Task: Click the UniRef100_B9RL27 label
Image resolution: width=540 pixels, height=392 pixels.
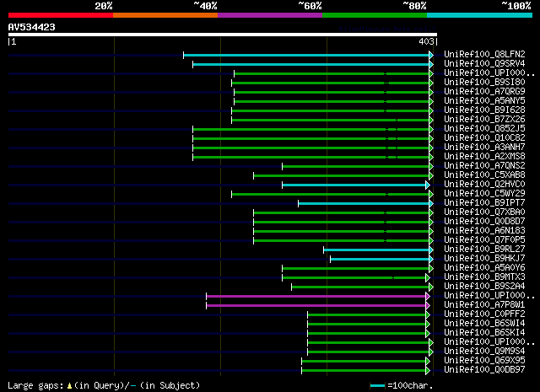Action: click(484, 250)
